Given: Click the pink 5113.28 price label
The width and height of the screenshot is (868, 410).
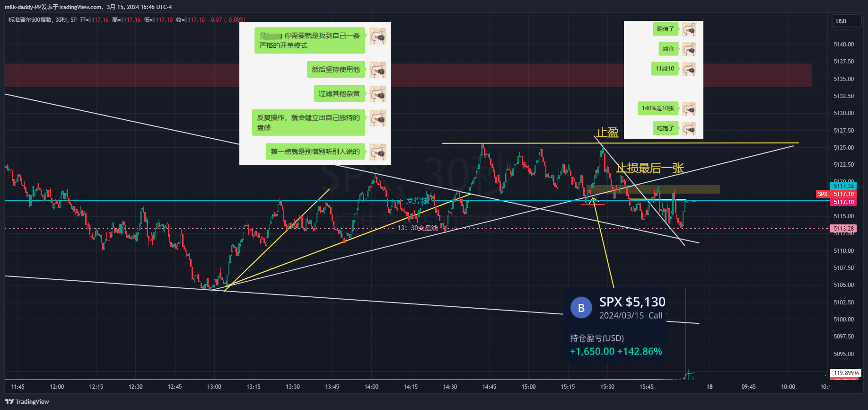Looking at the screenshot, I should tap(843, 229).
